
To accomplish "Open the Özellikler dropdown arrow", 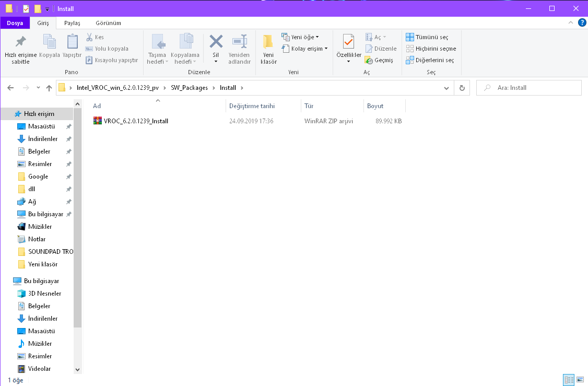I will tap(348, 62).
